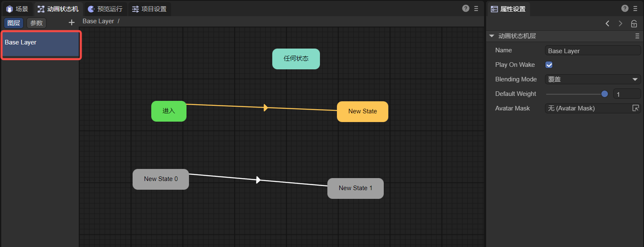Toggle the lock icon in properties panel
The image size is (644, 247).
634,24
